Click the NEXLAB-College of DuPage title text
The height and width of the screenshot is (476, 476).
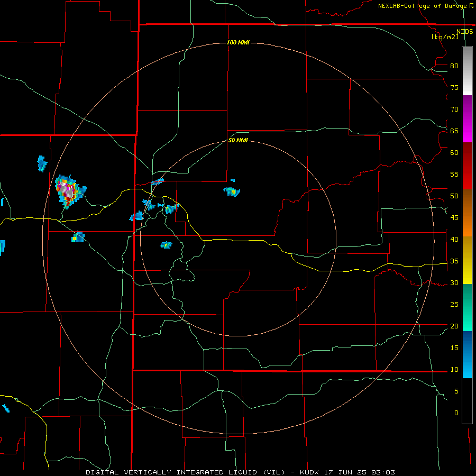425,6
